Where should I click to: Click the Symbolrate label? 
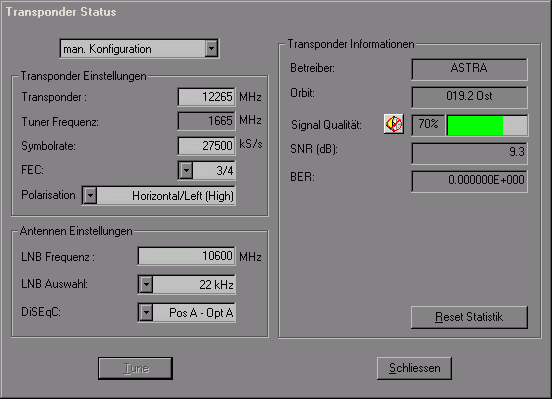tap(48, 146)
